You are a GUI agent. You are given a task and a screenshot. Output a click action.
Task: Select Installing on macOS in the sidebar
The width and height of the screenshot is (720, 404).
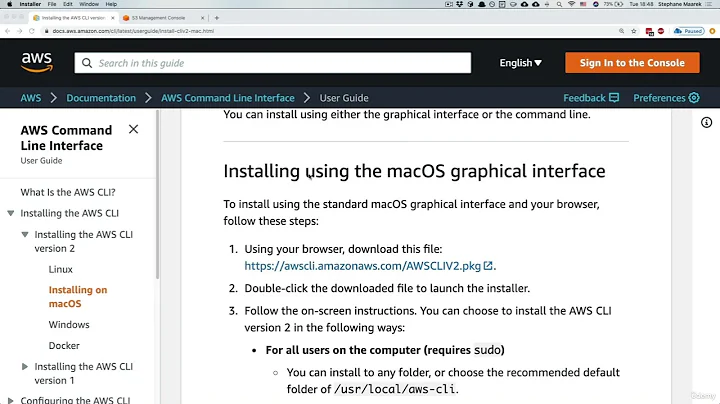(x=78, y=297)
